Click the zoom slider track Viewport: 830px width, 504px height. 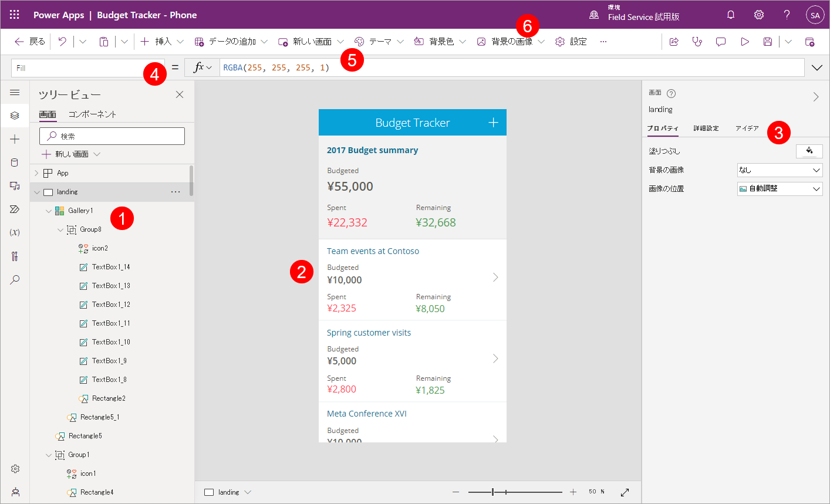515,492
